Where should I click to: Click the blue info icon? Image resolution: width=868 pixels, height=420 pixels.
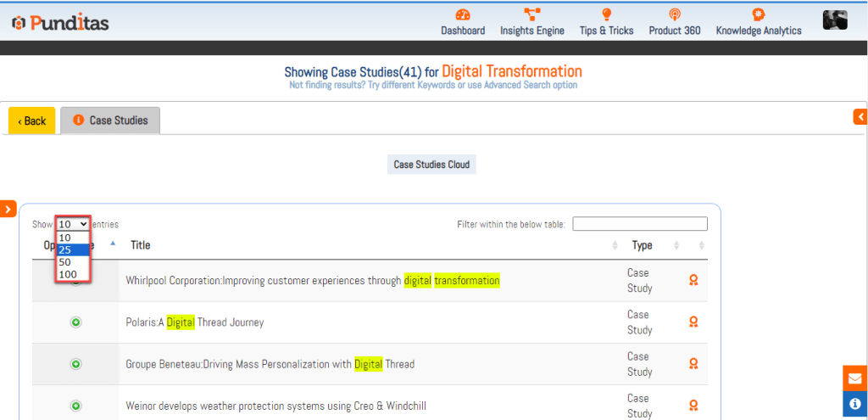click(x=854, y=404)
